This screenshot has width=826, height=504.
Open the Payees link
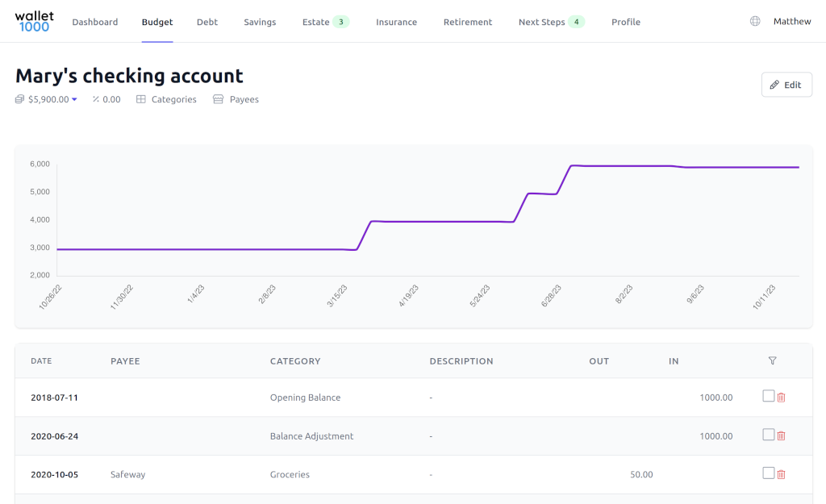click(244, 99)
